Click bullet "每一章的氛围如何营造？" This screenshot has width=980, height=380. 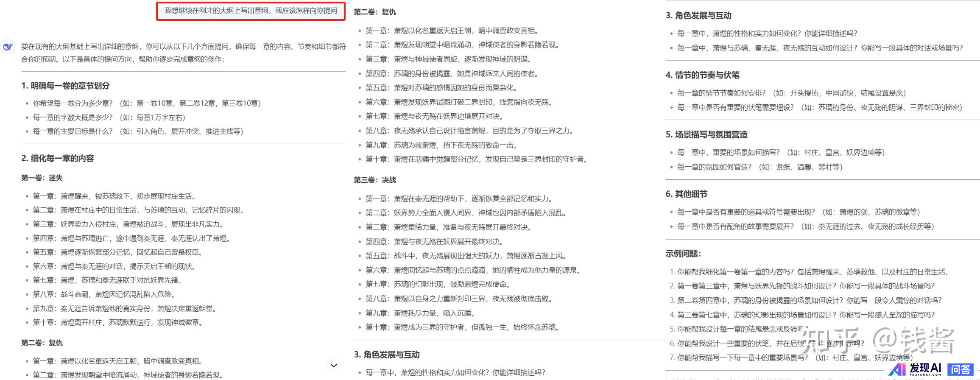(760, 167)
